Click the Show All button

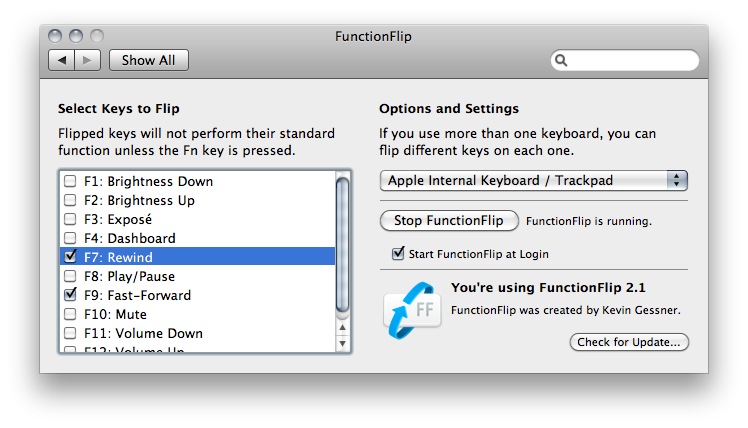[148, 60]
